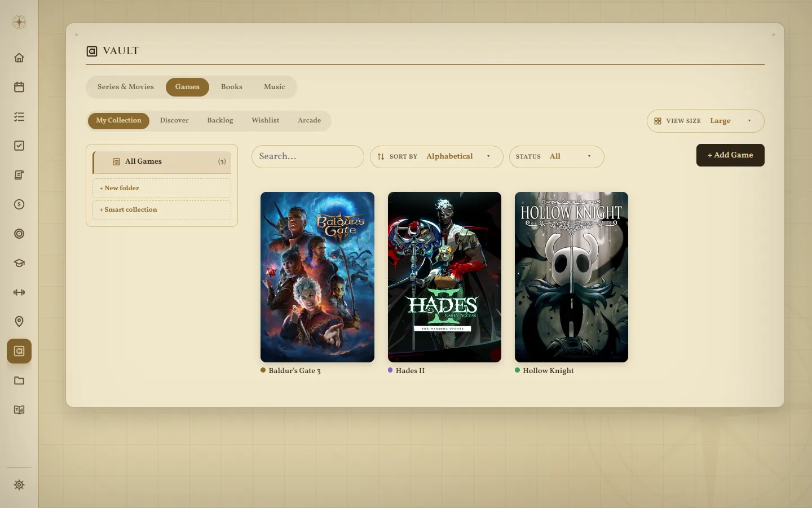Open the task list icon in sidebar
This screenshot has height=508, width=812.
coord(19,116)
